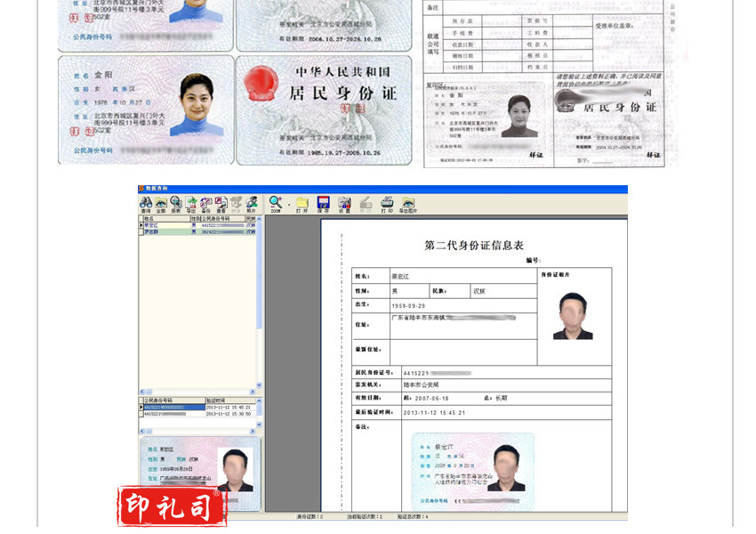Show all records with 全部 icon
Screen dimensions: 756x534
(x=160, y=204)
